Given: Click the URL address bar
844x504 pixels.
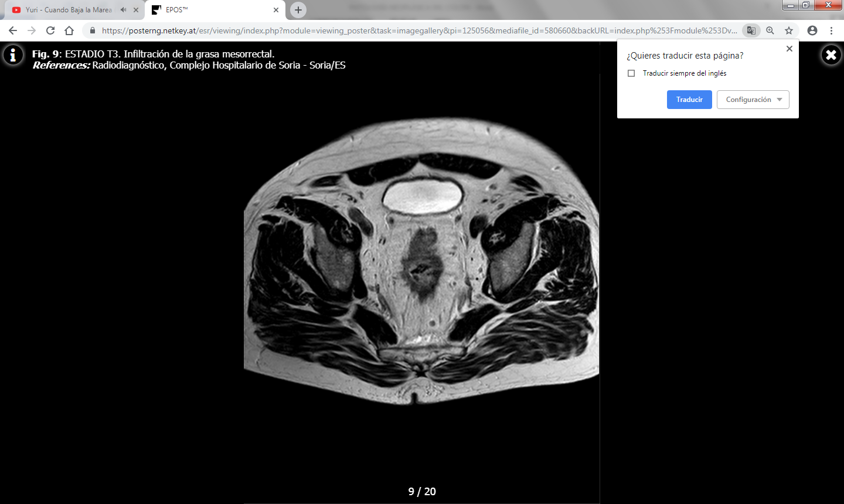Looking at the screenshot, I should click(410, 30).
